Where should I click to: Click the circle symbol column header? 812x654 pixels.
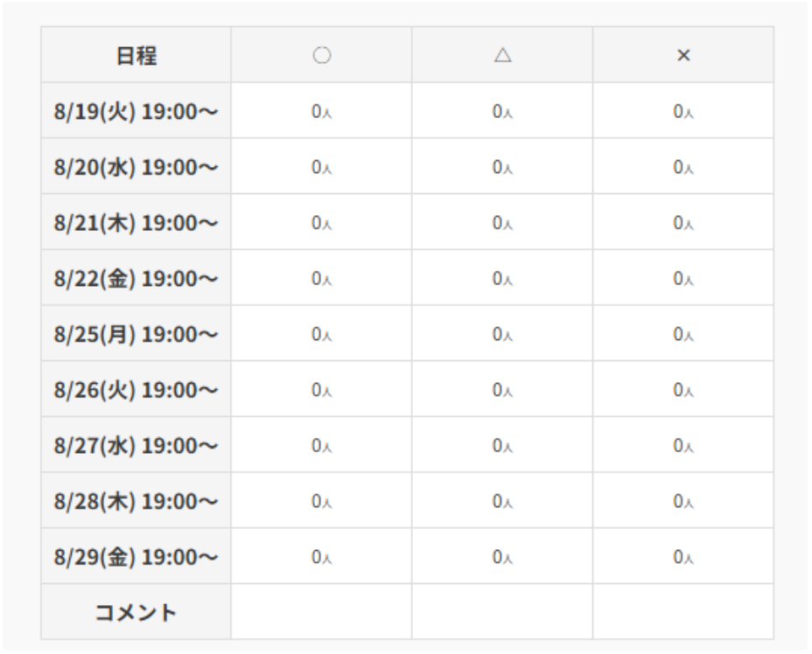tap(322, 55)
